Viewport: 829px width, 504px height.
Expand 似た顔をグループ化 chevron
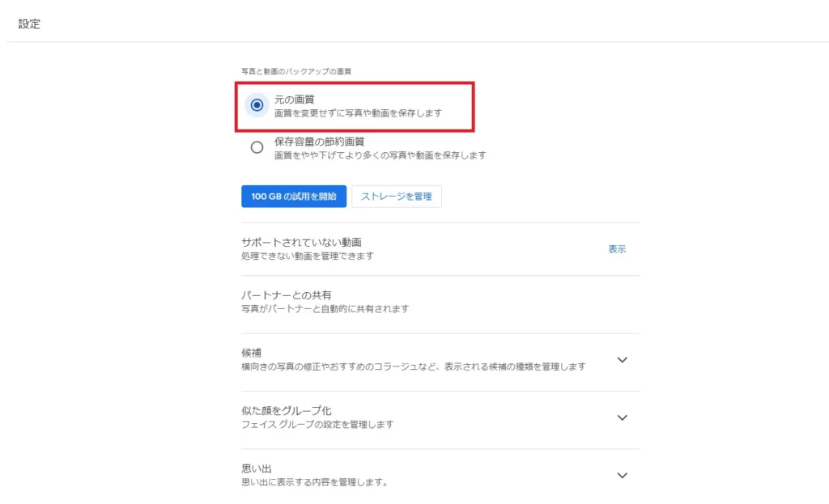click(x=623, y=418)
